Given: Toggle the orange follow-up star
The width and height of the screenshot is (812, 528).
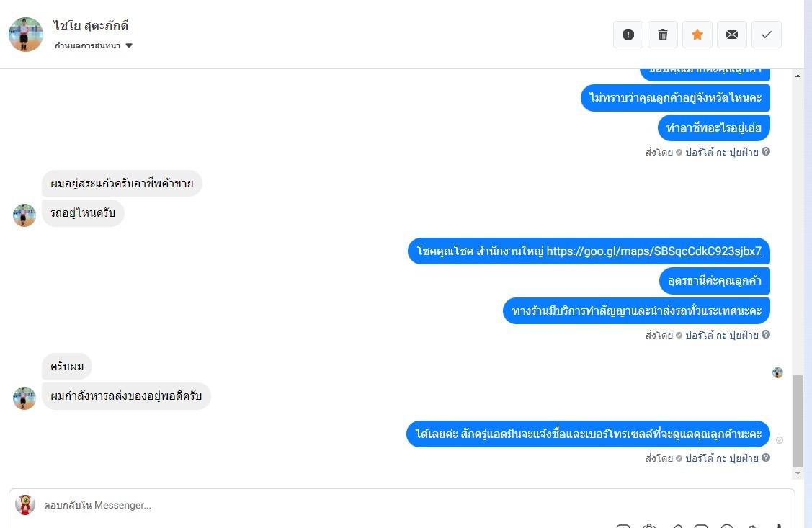Looking at the screenshot, I should 697,35.
